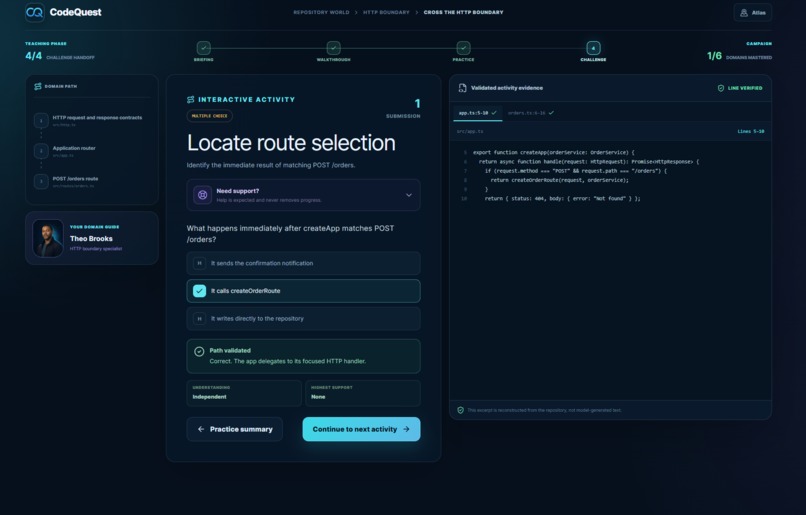This screenshot has width=806, height=515.
Task: Click Continue to next activity button
Action: (361, 429)
